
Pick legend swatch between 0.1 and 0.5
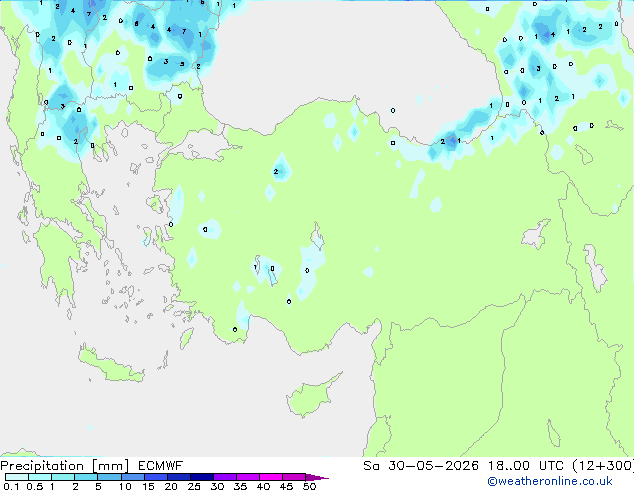point(17,477)
